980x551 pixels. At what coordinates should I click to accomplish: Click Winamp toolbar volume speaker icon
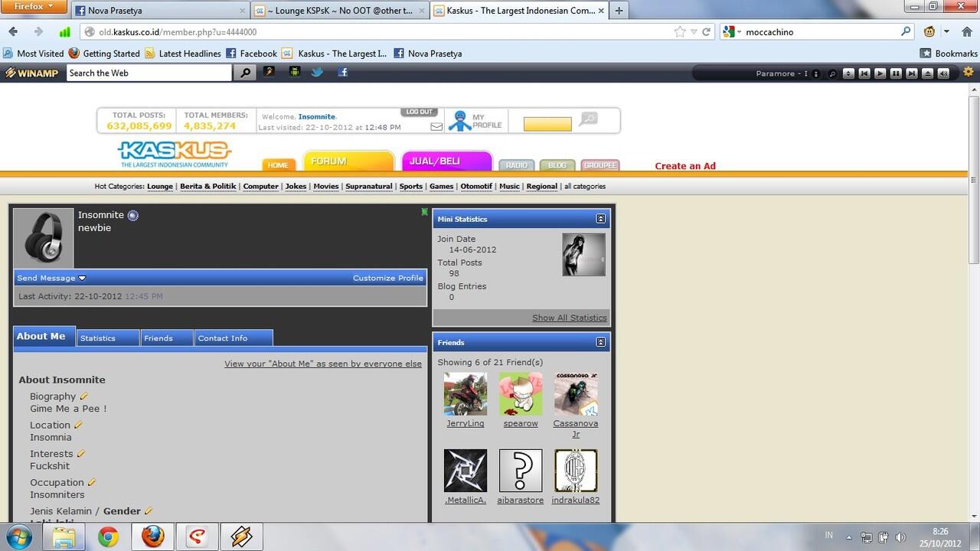[x=943, y=73]
